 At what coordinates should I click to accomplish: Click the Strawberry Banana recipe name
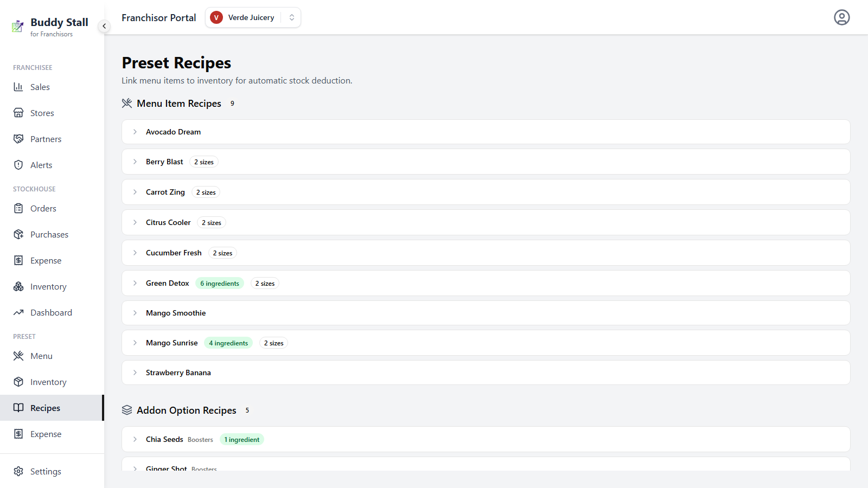(178, 373)
